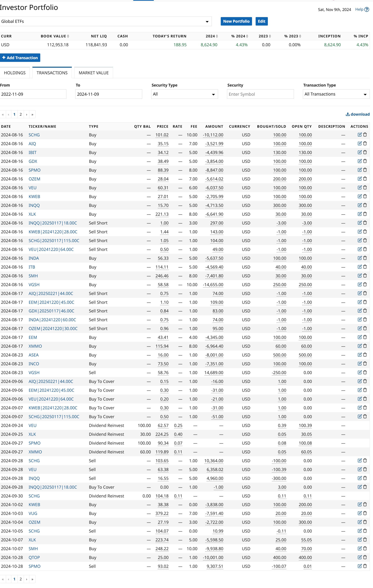Click trash icon for the VUG buy transaction
The width and height of the screenshot is (373, 588).
coord(365,513)
